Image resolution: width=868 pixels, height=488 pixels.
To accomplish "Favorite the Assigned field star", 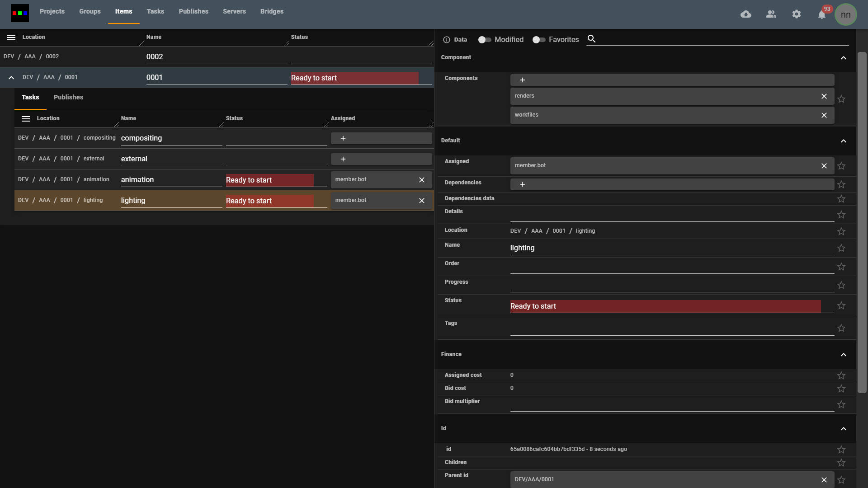I will tap(841, 166).
